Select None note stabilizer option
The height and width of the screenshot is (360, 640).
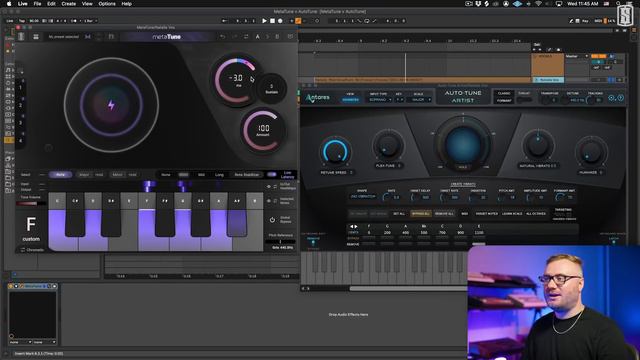click(166, 175)
